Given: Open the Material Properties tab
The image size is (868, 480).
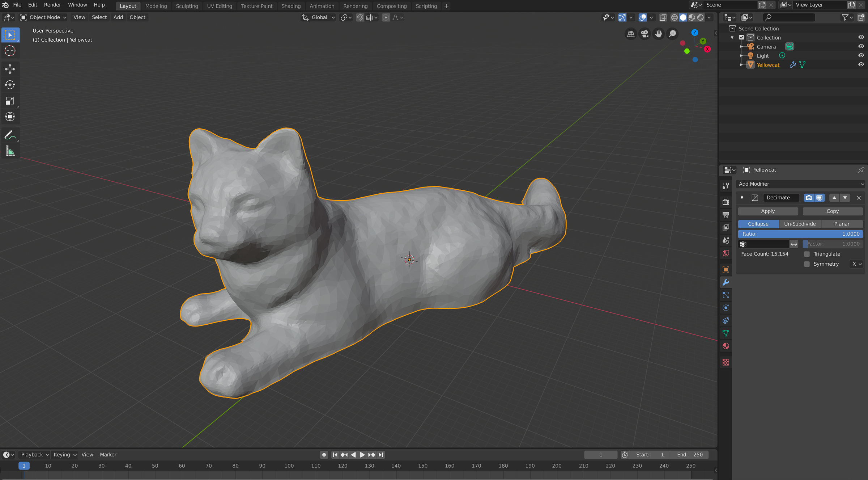Looking at the screenshot, I should pos(726,346).
